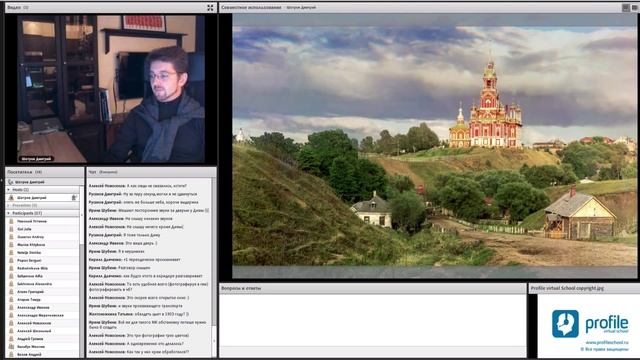Screen dimensions: 640x360
Task: Click inside the Questions and Answers pod area
Action: [x=373, y=320]
